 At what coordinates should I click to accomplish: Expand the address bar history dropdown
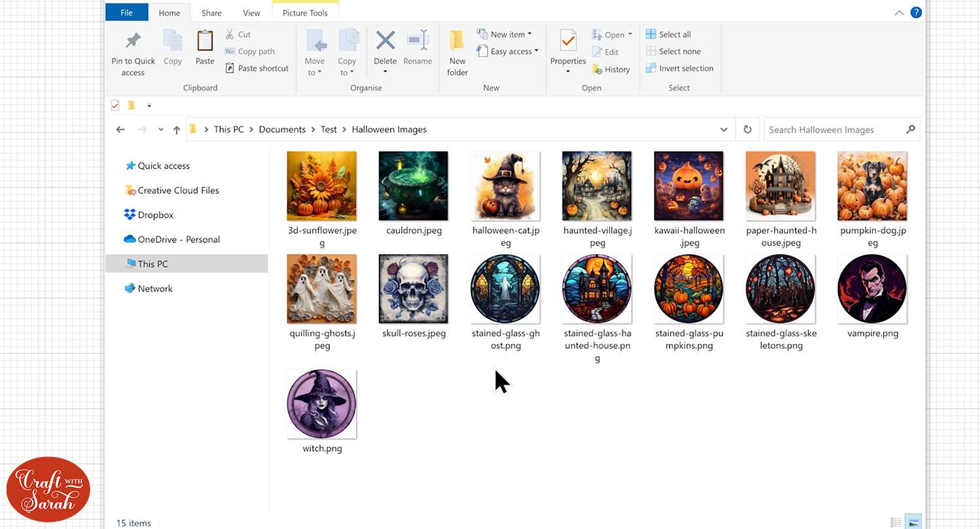coord(723,129)
